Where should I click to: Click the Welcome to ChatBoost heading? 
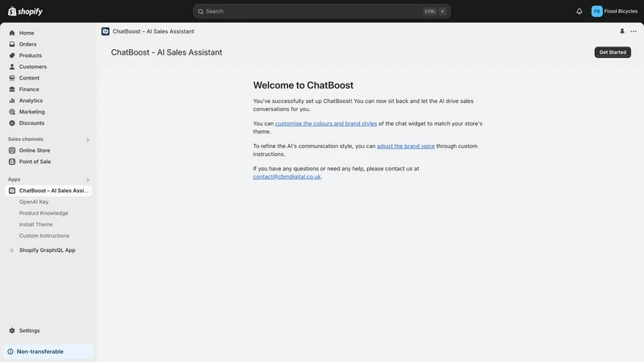pos(303,85)
